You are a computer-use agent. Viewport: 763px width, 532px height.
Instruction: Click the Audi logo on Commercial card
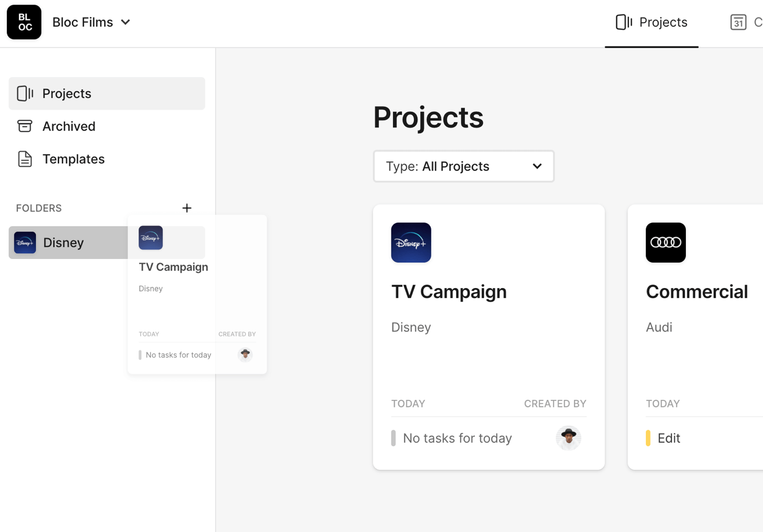666,243
